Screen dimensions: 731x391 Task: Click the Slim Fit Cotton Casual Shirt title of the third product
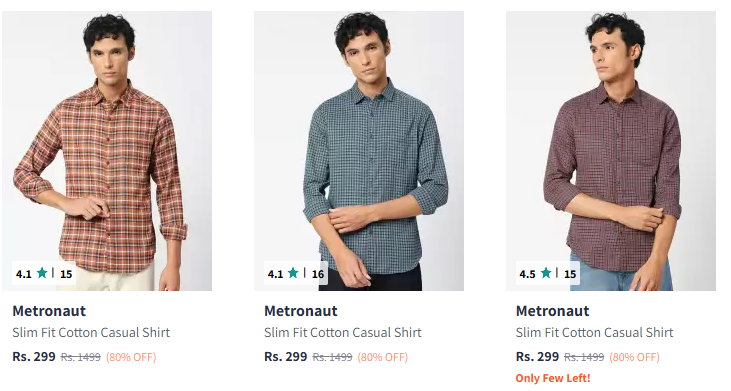pyautogui.click(x=594, y=333)
